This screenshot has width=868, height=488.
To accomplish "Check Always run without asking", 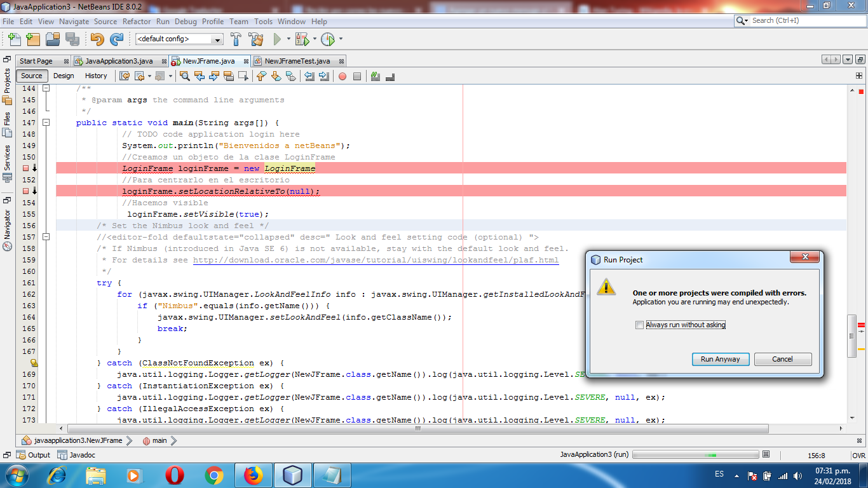I will 639,325.
